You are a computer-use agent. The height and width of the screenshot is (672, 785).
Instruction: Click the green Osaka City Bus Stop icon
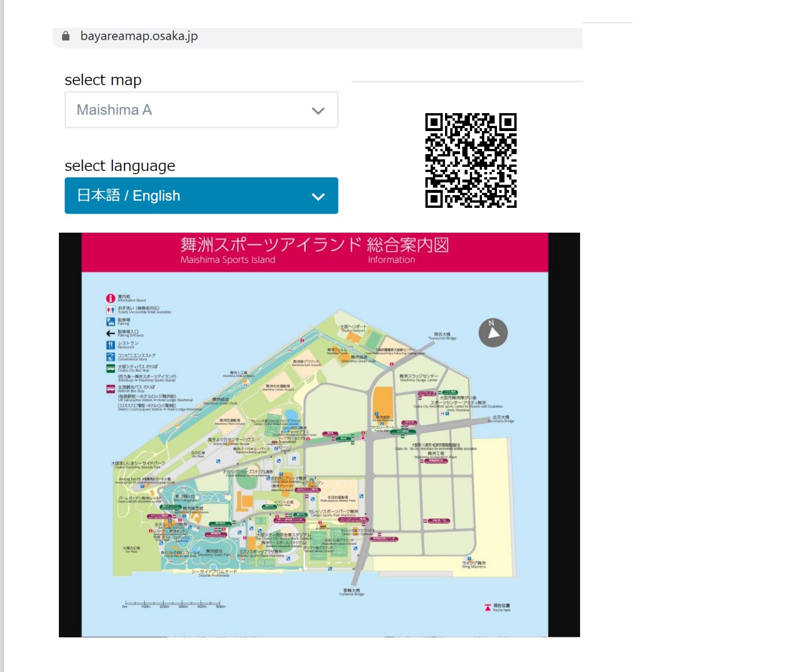(x=110, y=368)
